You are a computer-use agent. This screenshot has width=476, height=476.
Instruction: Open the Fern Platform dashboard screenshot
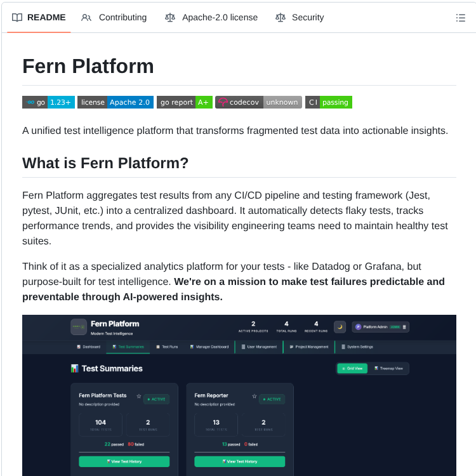coord(239,395)
